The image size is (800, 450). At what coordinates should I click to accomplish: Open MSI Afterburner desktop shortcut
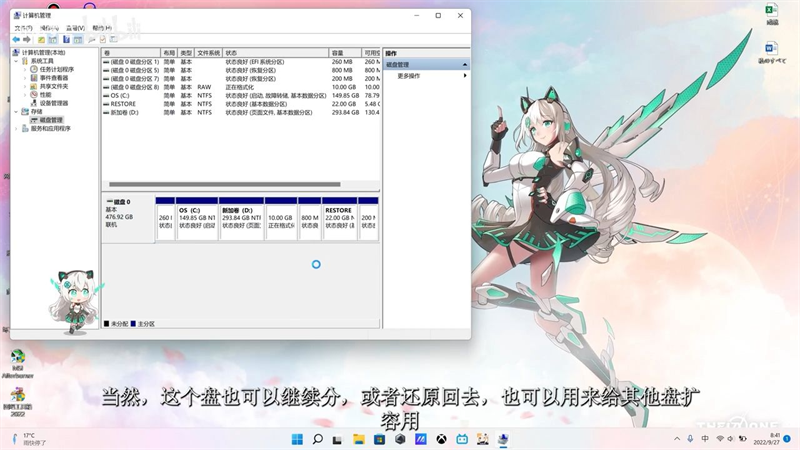pos(18,363)
